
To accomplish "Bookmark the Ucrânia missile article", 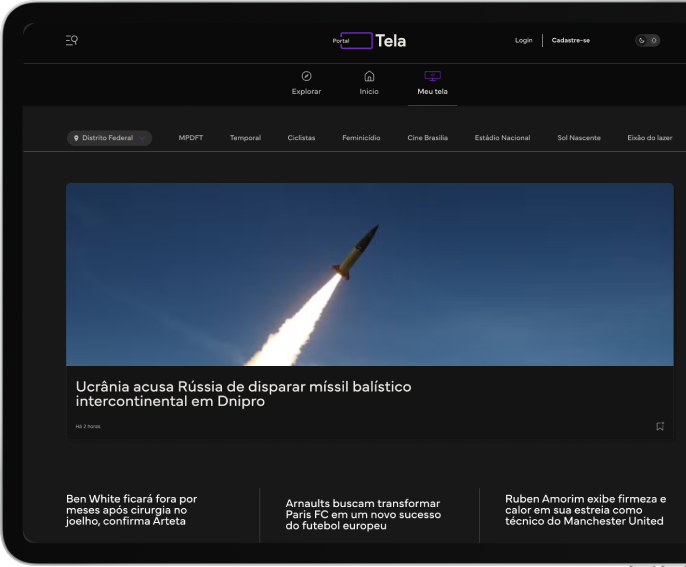I will [660, 426].
